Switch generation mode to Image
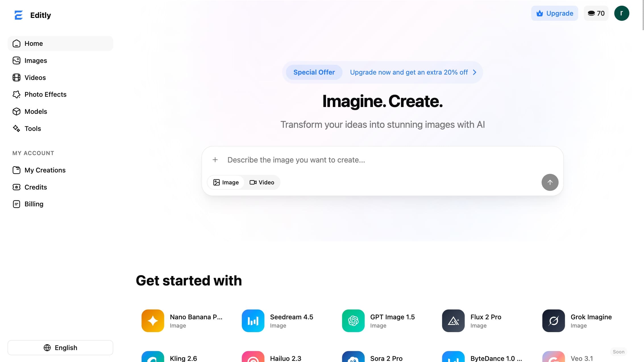This screenshot has height=362, width=644. [x=226, y=182]
